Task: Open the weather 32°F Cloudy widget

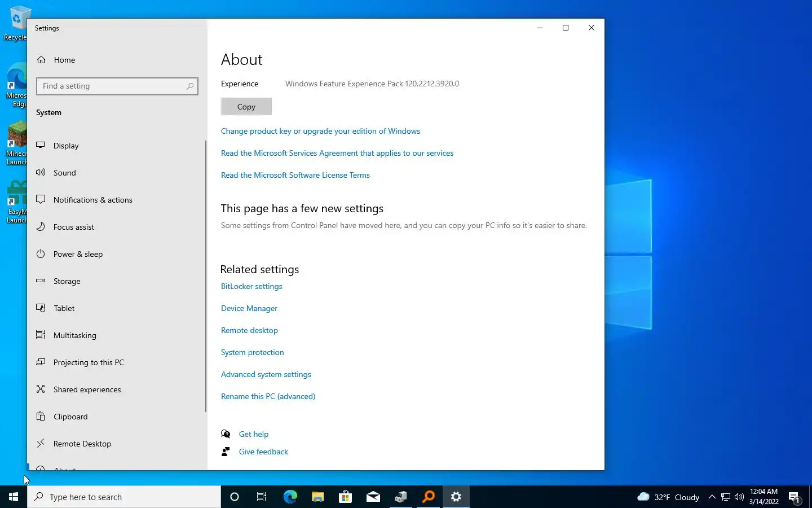Action: tap(668, 497)
